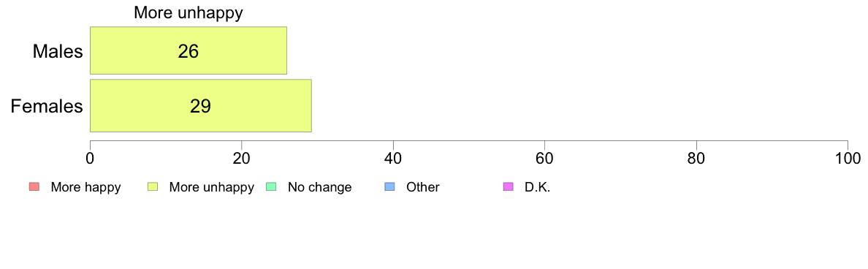This screenshot has height=269, width=868.
Task: Click the green No change legend swatch
Action: [270, 187]
